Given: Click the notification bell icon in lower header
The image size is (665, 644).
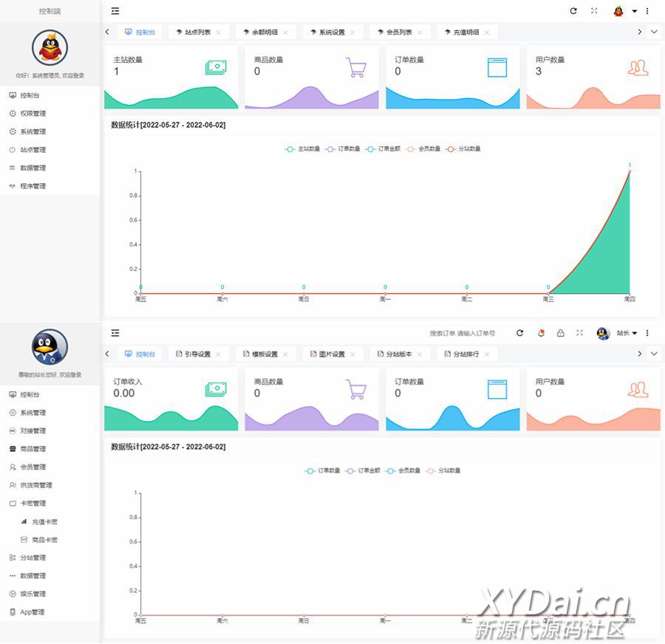Looking at the screenshot, I should [541, 333].
